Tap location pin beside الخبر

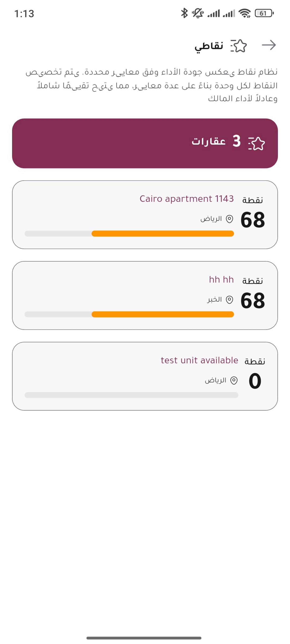pos(229,299)
